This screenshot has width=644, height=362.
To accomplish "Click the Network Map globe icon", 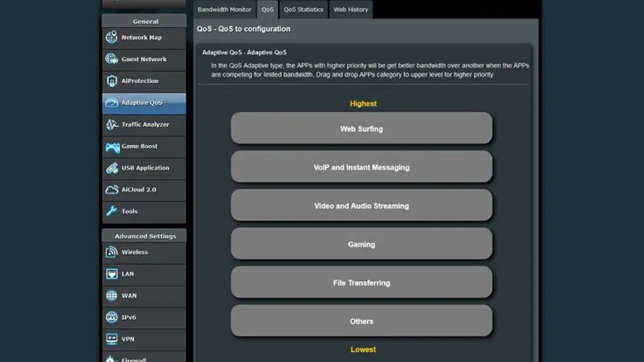I will pos(112,38).
